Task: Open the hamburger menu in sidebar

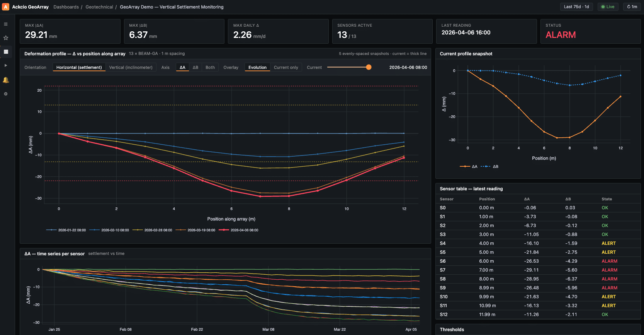Action: 6,24
